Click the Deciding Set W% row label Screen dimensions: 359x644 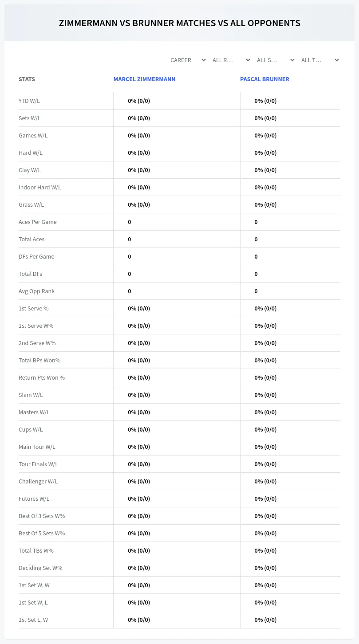pyautogui.click(x=40, y=568)
